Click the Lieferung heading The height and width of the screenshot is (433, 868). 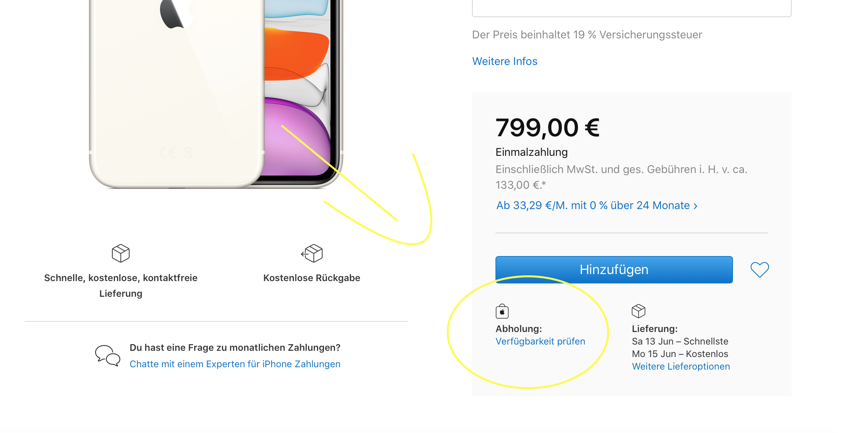[654, 329]
